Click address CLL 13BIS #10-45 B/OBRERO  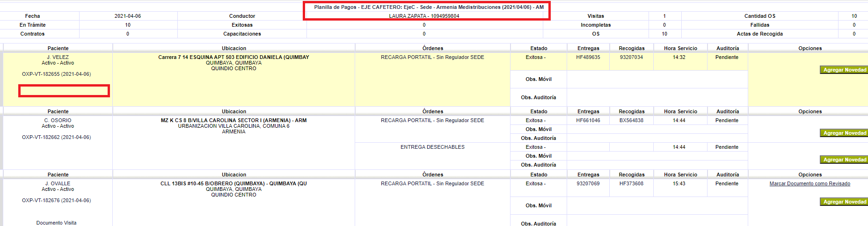(x=233, y=183)
